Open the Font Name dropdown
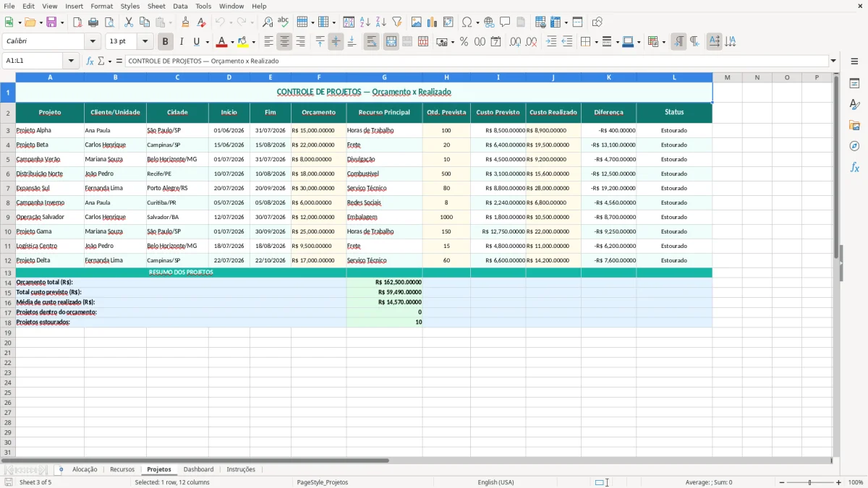Viewport: 868px width, 488px height. tap(93, 42)
